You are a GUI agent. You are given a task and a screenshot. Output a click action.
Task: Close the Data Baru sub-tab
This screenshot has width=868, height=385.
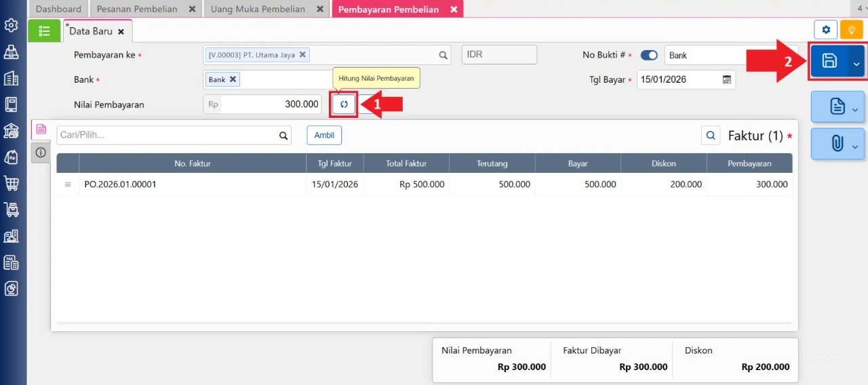pyautogui.click(x=121, y=32)
